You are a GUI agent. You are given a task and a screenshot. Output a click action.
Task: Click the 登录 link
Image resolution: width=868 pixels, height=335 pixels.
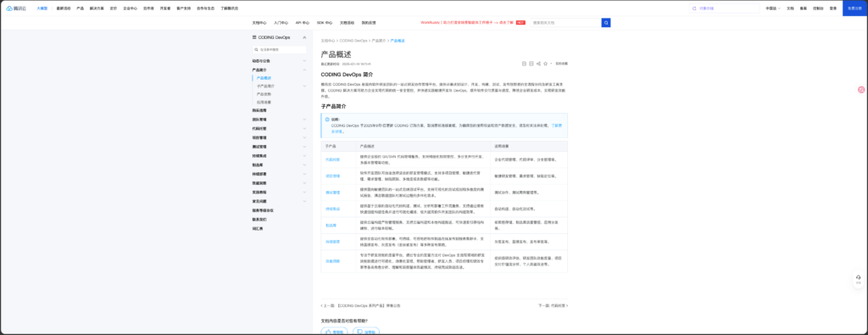point(833,8)
